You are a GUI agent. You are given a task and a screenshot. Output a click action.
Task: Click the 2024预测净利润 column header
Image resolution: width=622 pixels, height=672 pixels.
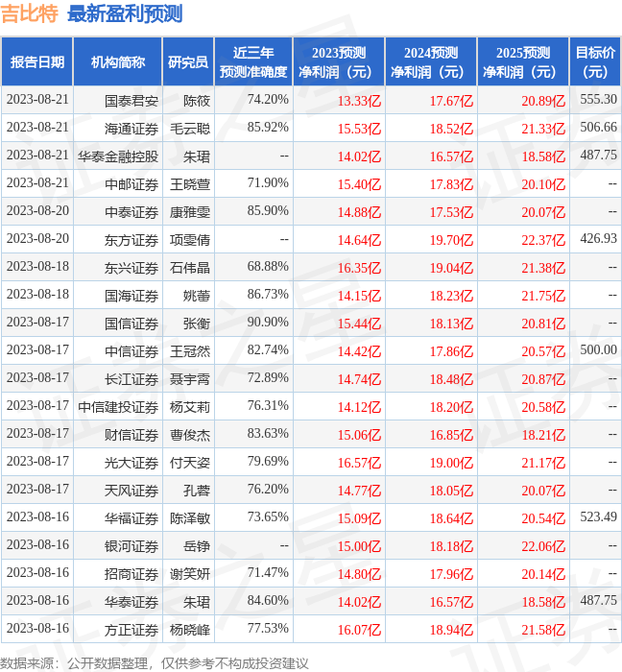(x=431, y=62)
